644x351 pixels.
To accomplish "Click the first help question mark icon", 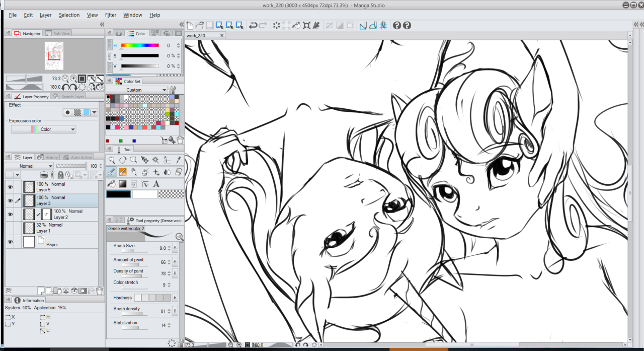I will click(397, 25).
